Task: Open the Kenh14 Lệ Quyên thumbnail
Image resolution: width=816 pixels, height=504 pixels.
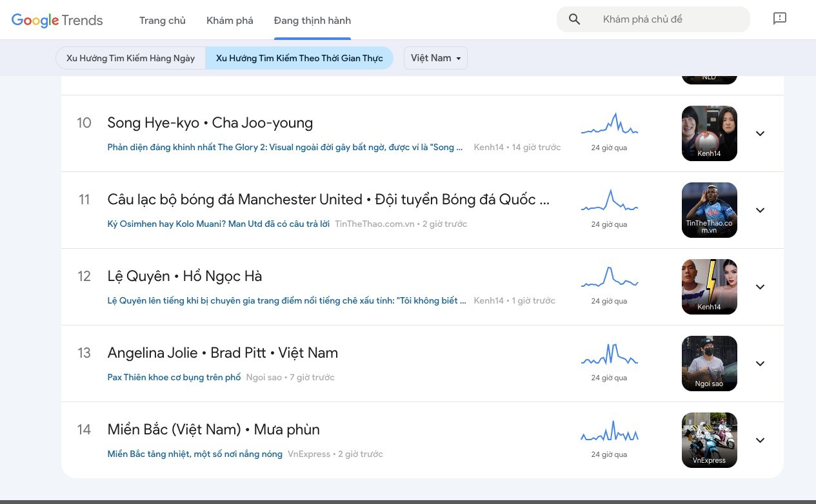Action: (x=710, y=287)
